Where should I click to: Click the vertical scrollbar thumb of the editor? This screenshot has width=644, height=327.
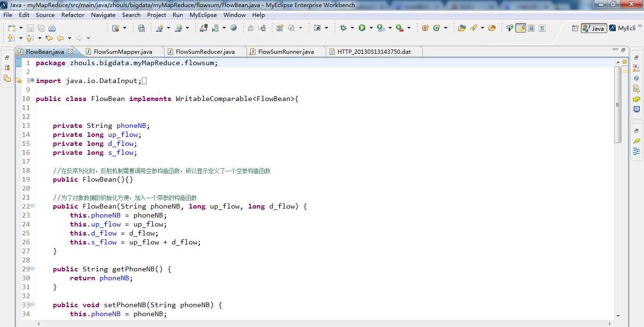tap(618, 104)
